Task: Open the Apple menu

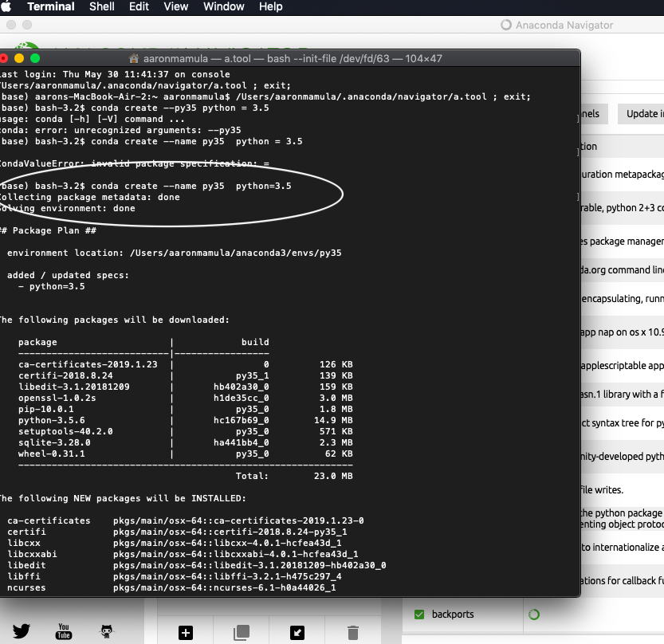Action: (6, 6)
